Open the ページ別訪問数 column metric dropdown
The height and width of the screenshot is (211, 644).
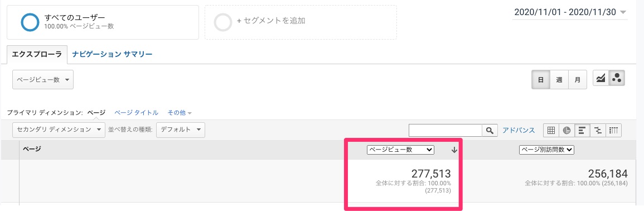(546, 150)
